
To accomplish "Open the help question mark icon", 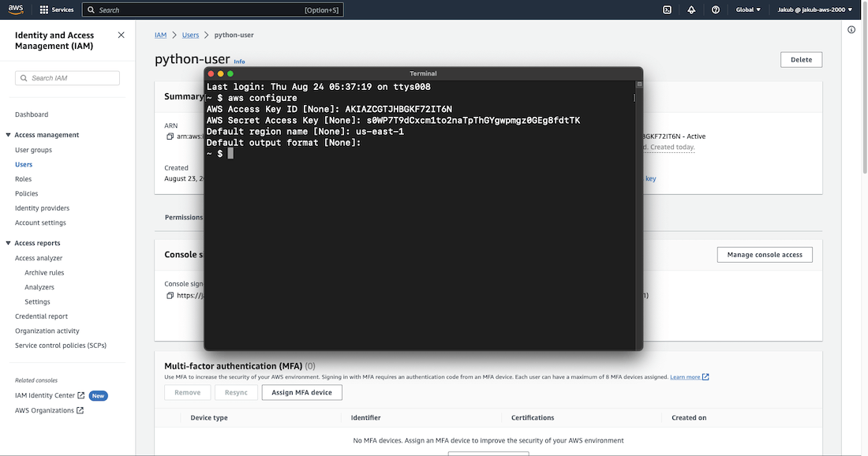I will point(716,10).
